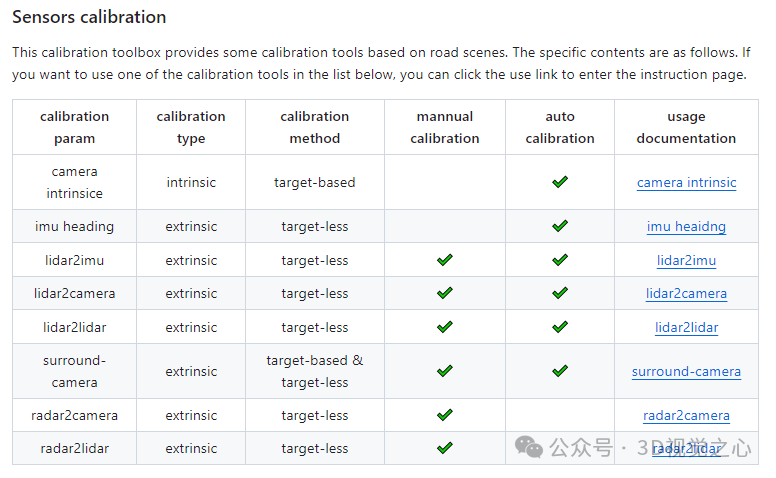Viewport: 776px width, 478px height.
Task: Click the WeChat logo in the watermark
Action: (529, 447)
